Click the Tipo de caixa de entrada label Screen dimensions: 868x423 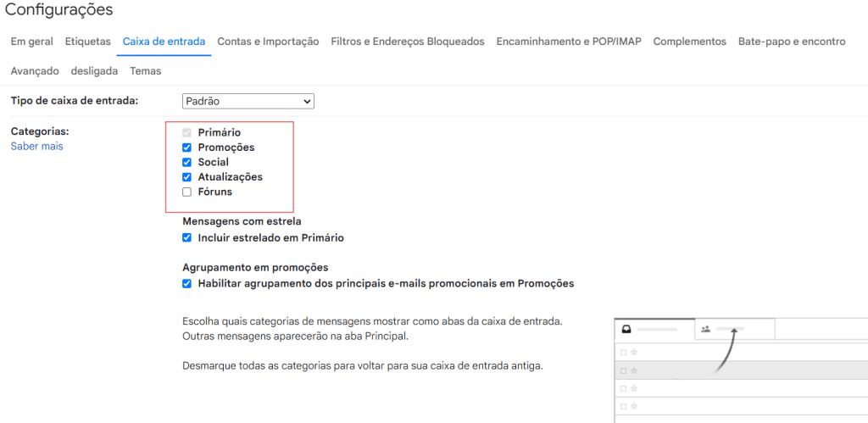(x=75, y=101)
